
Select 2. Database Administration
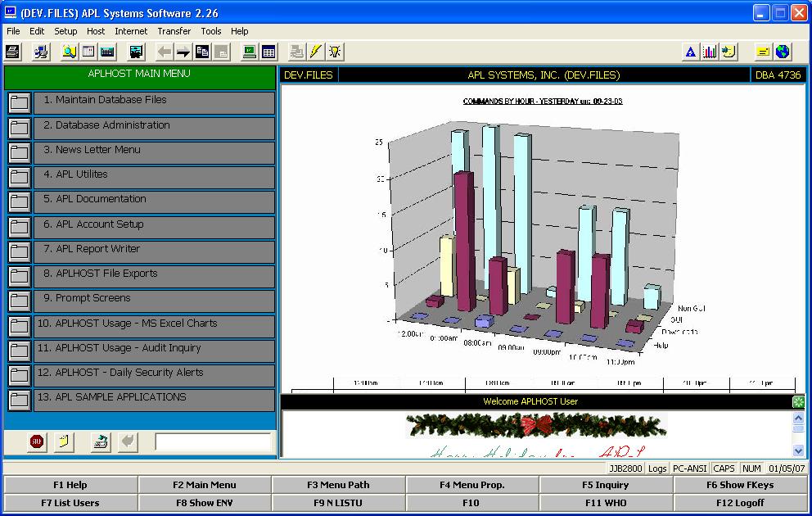(154, 128)
